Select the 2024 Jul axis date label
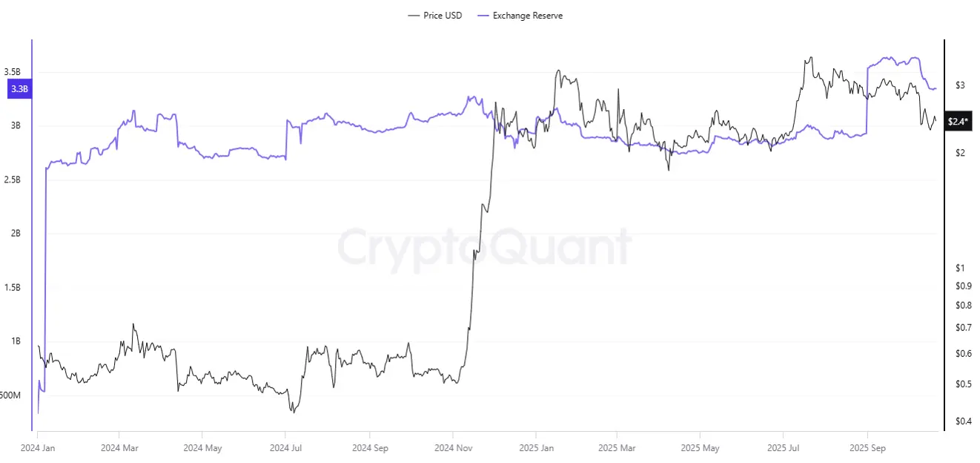This screenshot has height=463, width=980. pyautogui.click(x=285, y=448)
